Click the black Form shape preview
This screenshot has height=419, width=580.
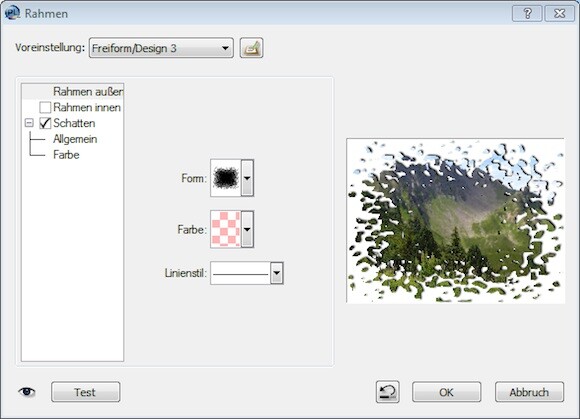tap(226, 178)
